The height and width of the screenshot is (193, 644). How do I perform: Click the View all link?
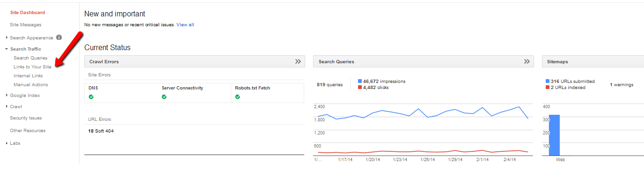point(185,24)
